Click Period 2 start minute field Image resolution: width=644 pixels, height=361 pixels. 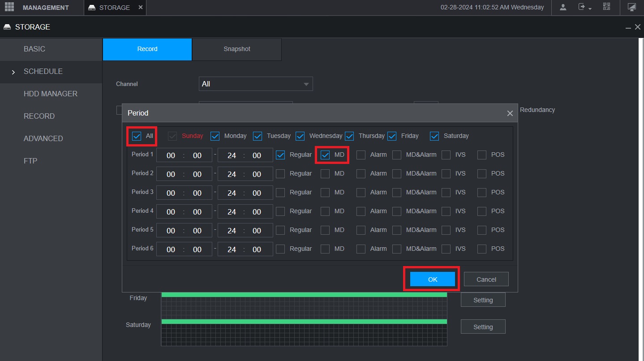click(197, 174)
